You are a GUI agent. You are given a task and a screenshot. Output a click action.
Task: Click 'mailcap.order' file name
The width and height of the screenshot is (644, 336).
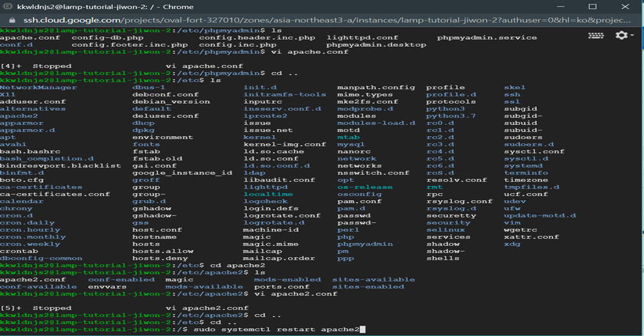(x=279, y=258)
